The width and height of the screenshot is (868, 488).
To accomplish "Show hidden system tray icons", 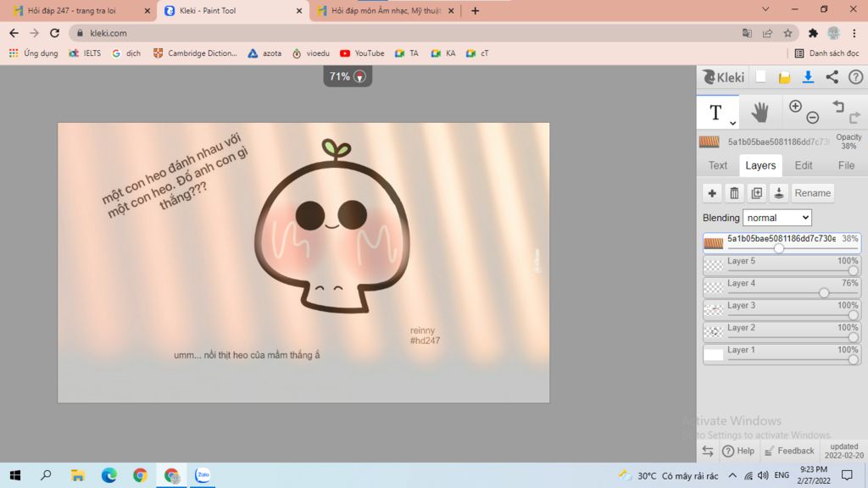I will [x=732, y=475].
